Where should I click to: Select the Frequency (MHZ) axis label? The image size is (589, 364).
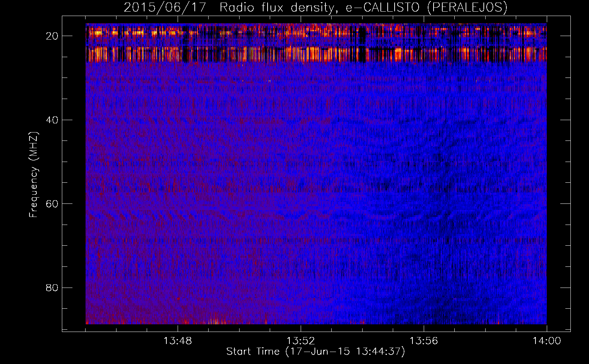pos(33,175)
